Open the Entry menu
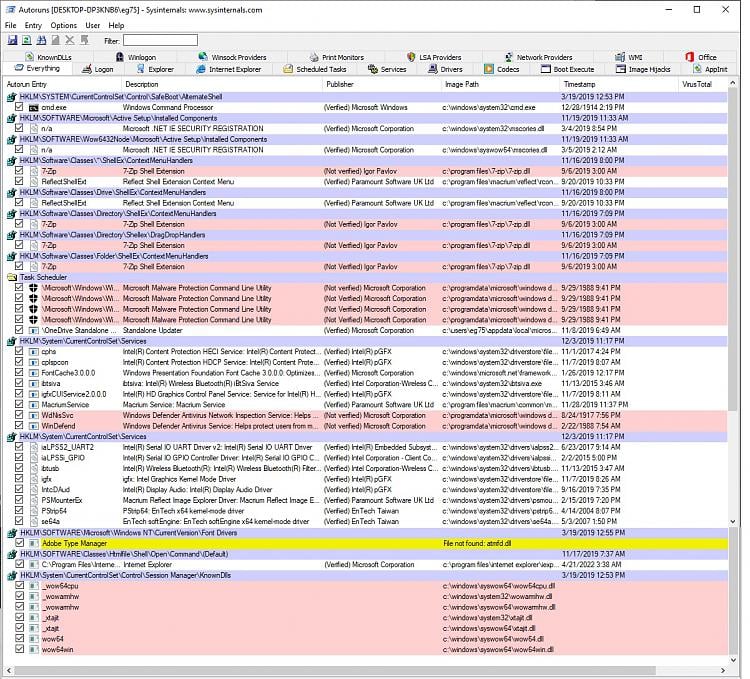Viewport: 750px width, 679px height. (33, 25)
